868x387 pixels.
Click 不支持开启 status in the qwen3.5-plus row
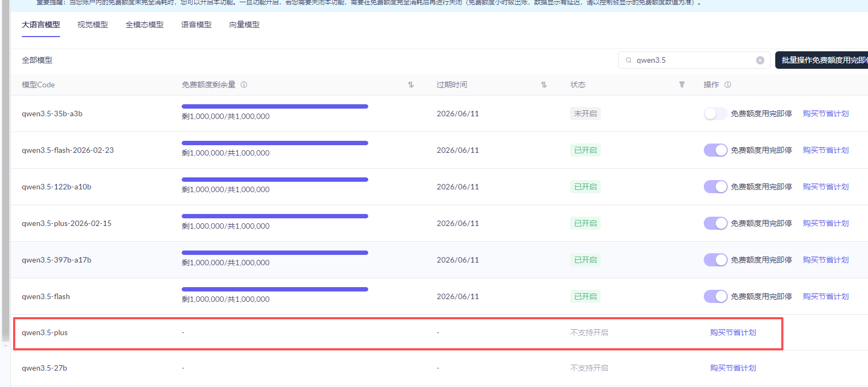589,332
